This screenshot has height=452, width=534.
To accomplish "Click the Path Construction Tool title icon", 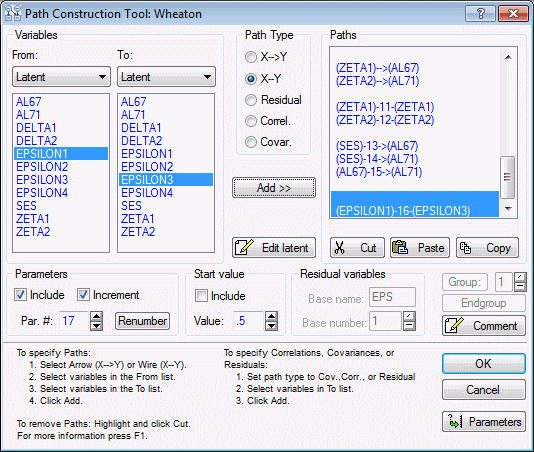I will pos(13,14).
